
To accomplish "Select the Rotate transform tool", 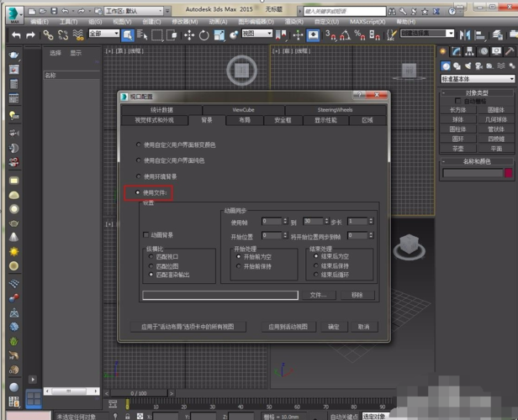I will pyautogui.click(x=204, y=34).
